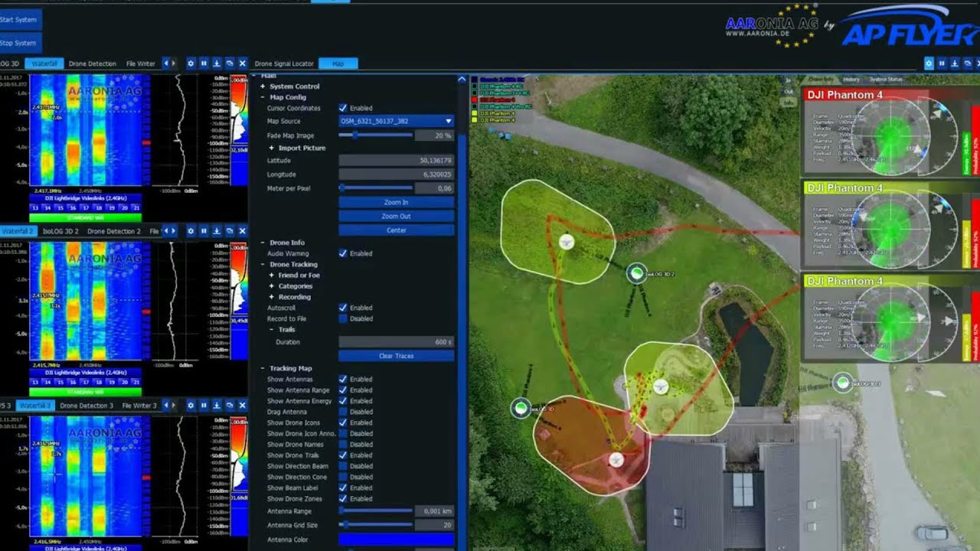980x551 pixels.
Task: Pause the map panel
Action: (x=942, y=64)
